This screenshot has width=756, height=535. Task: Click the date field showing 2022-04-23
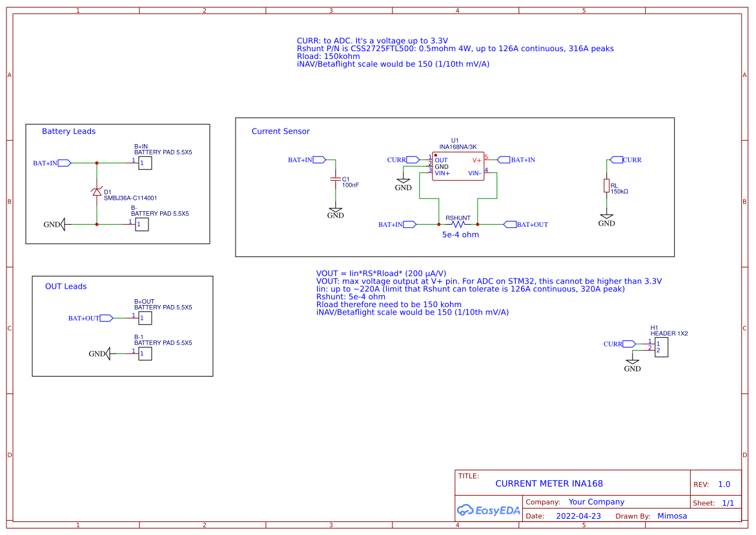click(x=578, y=516)
